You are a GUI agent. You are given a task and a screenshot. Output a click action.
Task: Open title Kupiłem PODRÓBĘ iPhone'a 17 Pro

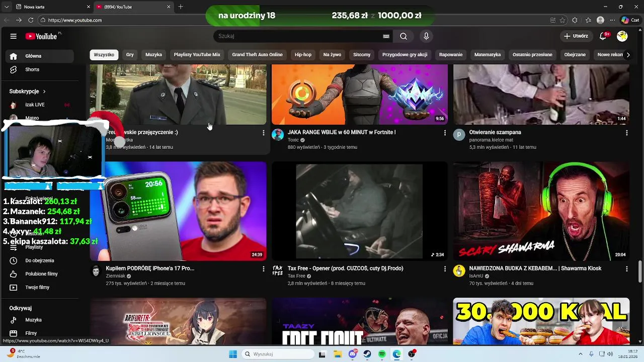click(150, 268)
